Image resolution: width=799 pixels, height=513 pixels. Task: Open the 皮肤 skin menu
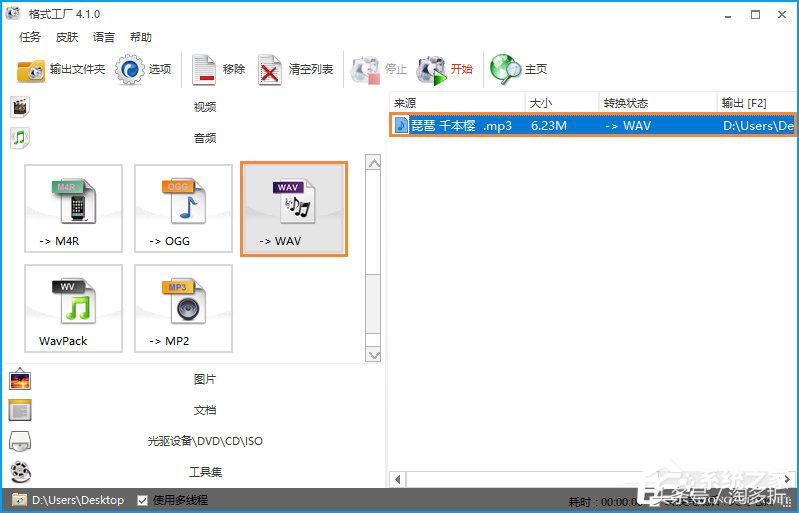tap(67, 37)
